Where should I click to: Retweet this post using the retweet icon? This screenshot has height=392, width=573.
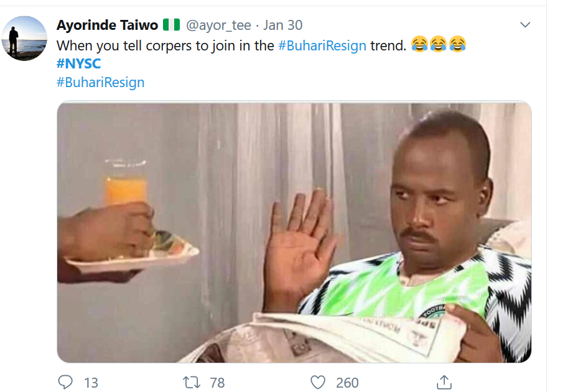click(192, 383)
